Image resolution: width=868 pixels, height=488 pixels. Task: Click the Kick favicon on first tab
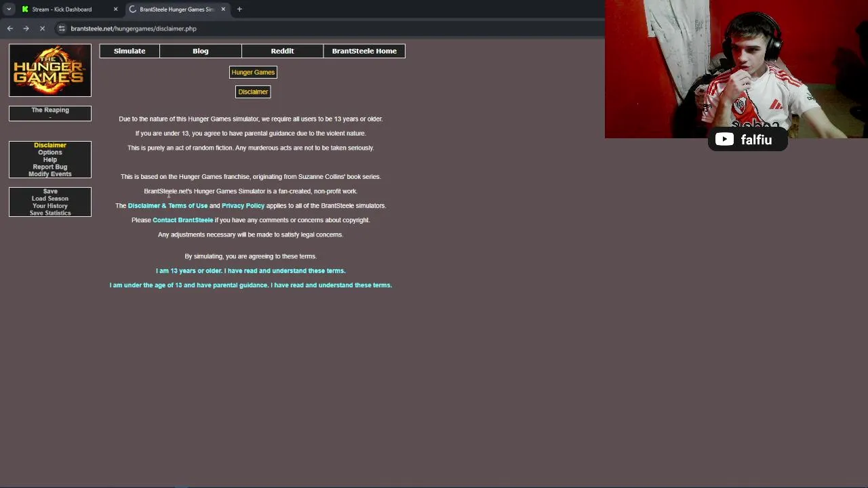(x=25, y=9)
